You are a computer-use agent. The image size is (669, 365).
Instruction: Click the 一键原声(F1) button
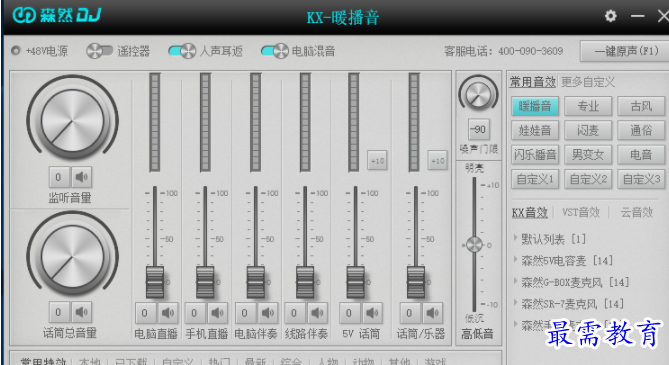coord(625,51)
